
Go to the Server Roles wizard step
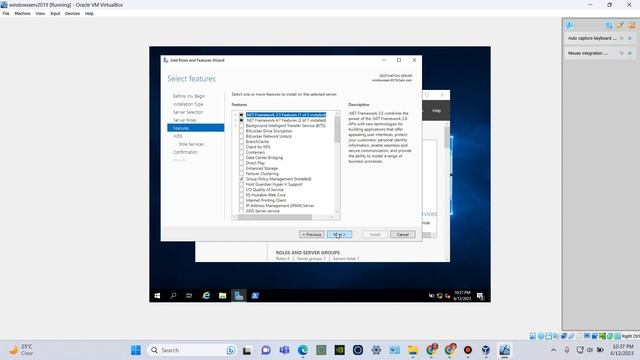click(x=184, y=120)
